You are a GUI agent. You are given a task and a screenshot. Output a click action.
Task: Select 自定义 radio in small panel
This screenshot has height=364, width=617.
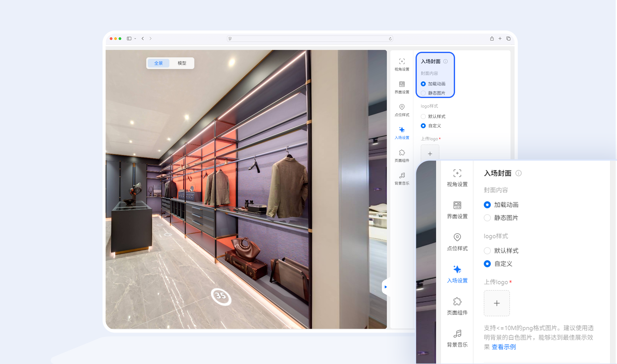pos(423,126)
